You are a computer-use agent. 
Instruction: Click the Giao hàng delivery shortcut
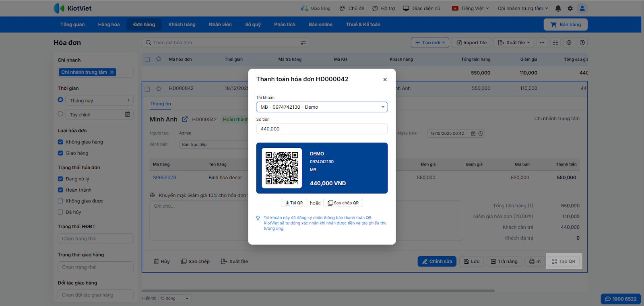point(316,8)
